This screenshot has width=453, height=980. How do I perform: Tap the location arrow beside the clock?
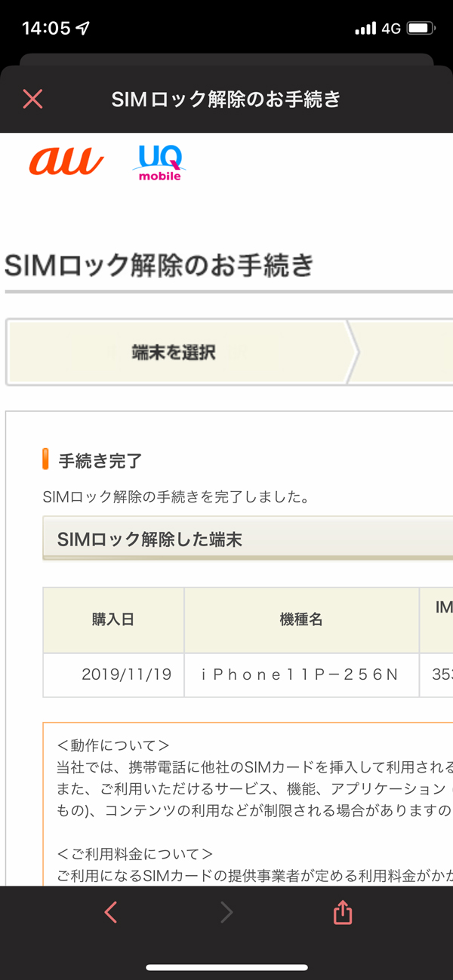tap(83, 29)
